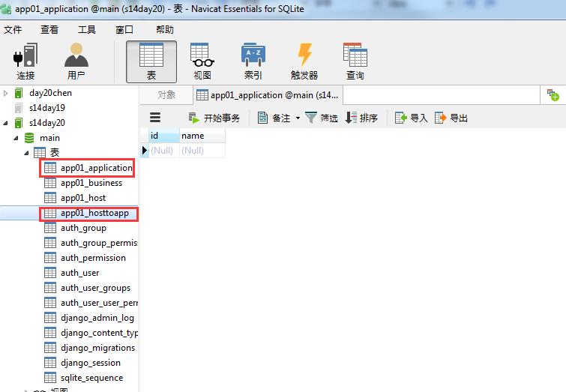566x392 pixels.
Task: Select the 表 node in tree
Action: pos(55,153)
